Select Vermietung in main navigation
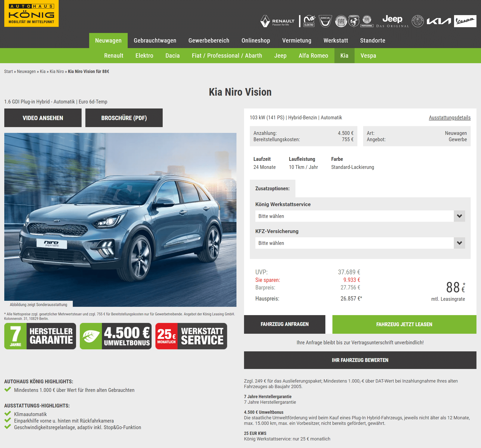Viewport: 481px width, 448px height. tap(297, 41)
